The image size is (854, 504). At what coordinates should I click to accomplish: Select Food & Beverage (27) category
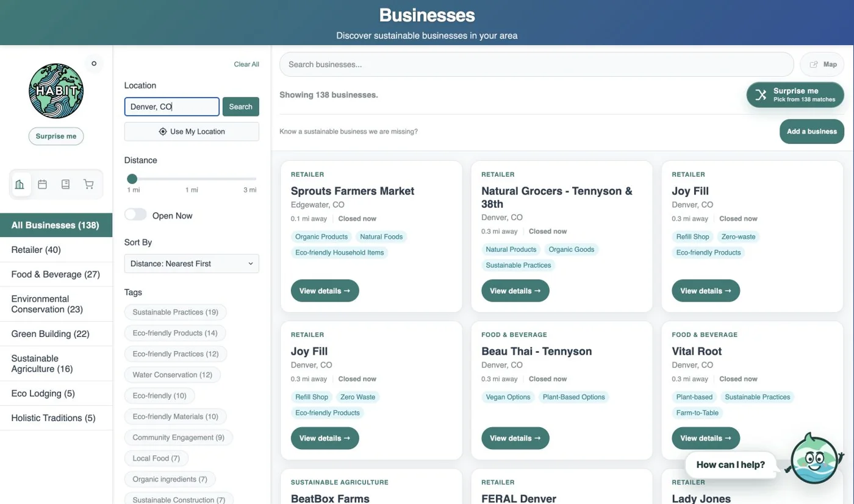pos(56,274)
